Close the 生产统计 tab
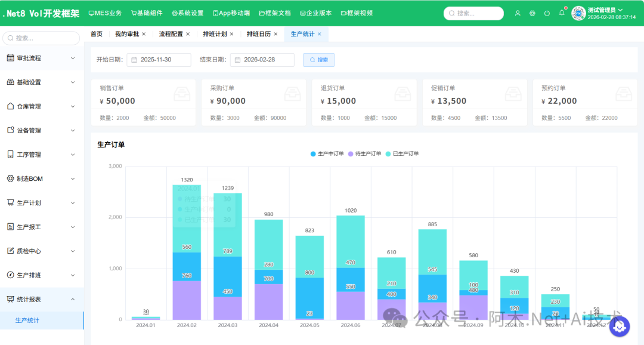 [320, 34]
